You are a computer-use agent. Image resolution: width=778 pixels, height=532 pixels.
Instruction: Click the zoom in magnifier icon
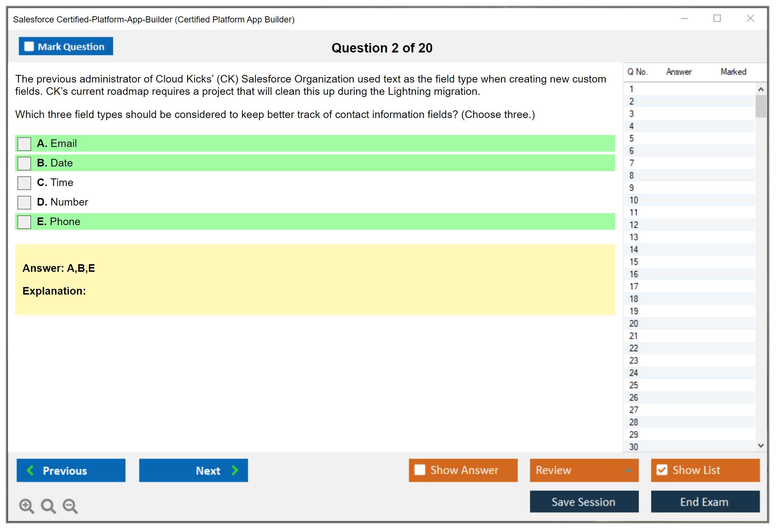[26, 506]
